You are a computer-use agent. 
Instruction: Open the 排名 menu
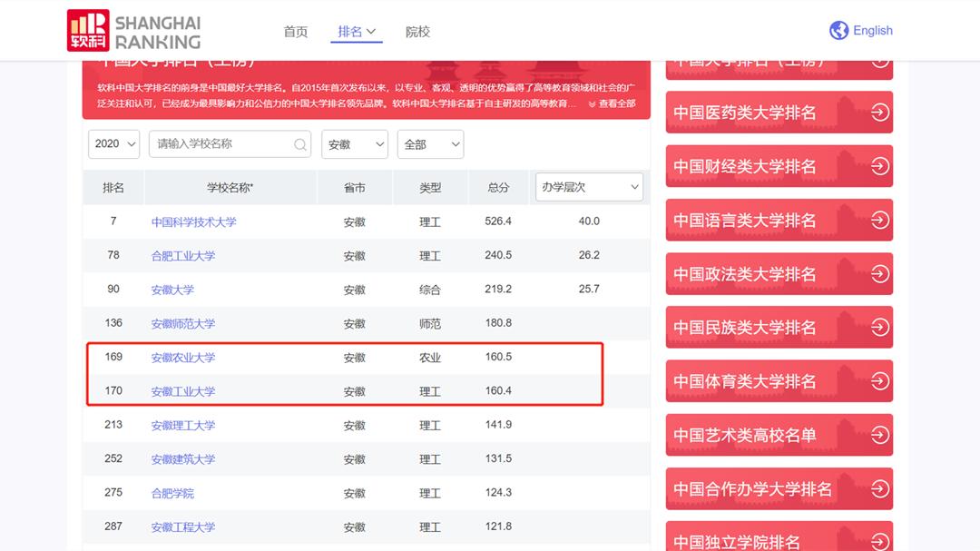[356, 30]
